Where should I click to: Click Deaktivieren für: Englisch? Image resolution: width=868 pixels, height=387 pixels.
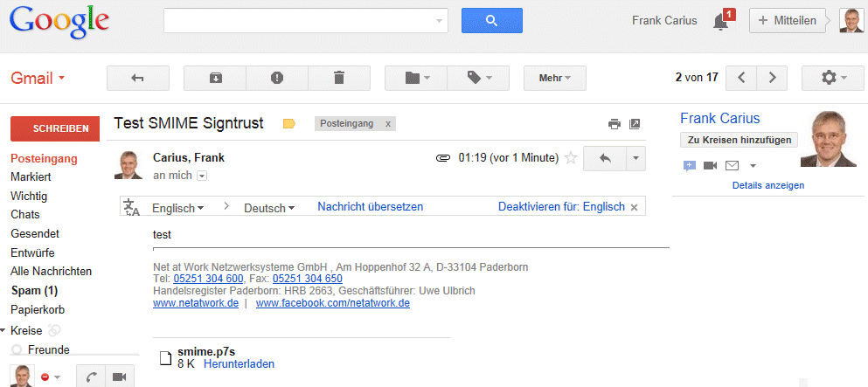(x=561, y=207)
